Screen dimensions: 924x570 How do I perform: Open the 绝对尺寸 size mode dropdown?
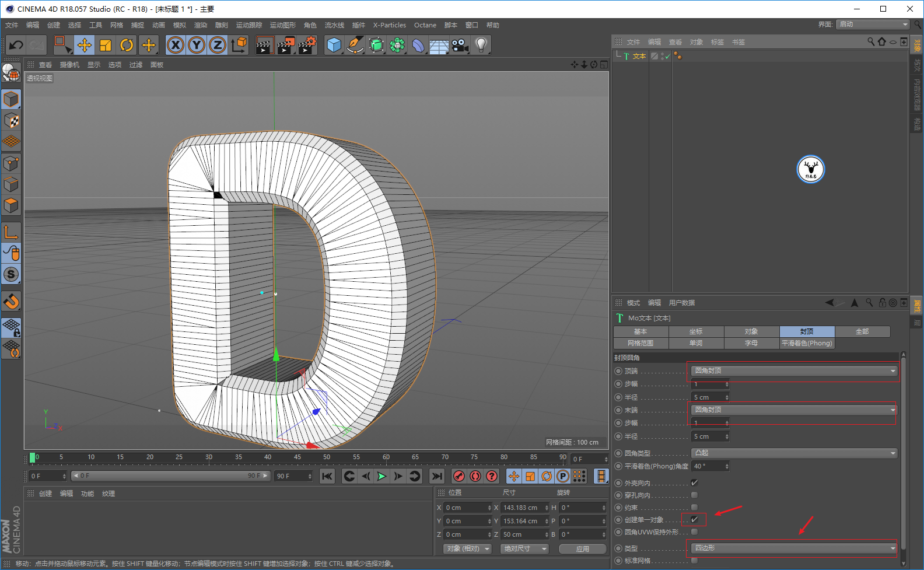(525, 549)
